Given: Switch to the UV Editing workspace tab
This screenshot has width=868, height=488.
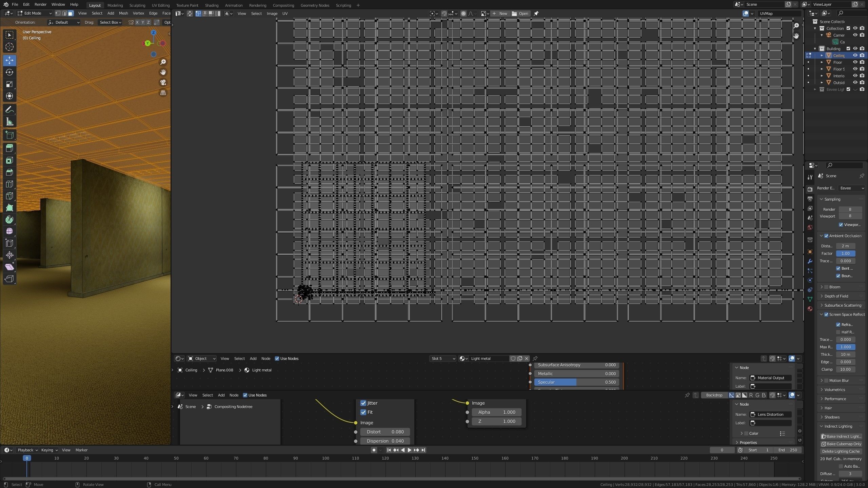Looking at the screenshot, I should [161, 5].
